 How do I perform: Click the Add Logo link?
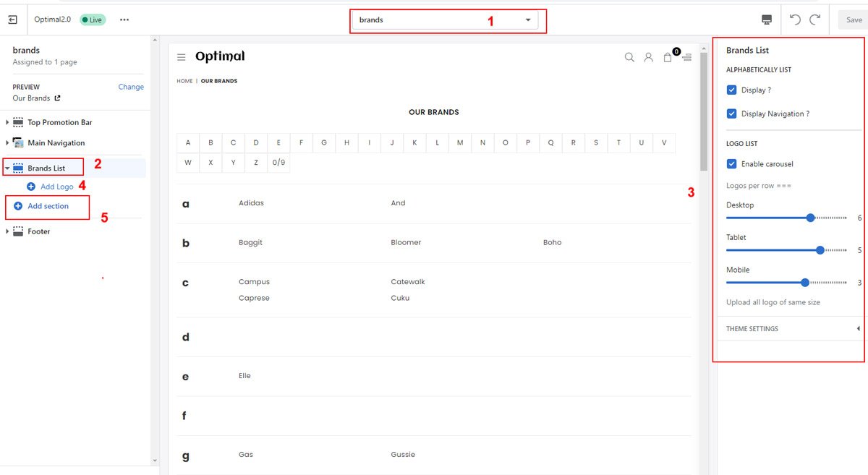click(56, 187)
